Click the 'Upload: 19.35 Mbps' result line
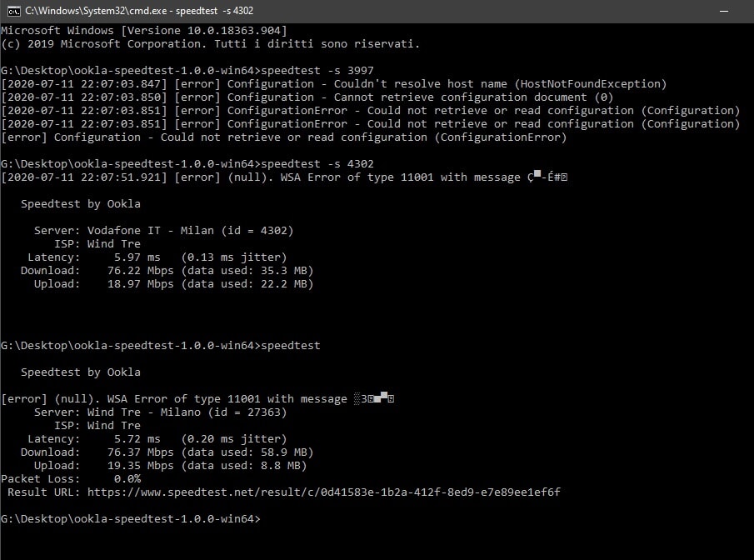The image size is (754, 560). (x=170, y=466)
